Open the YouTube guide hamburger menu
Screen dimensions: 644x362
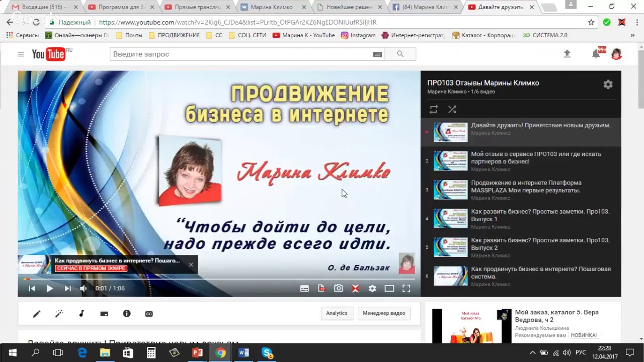point(21,54)
